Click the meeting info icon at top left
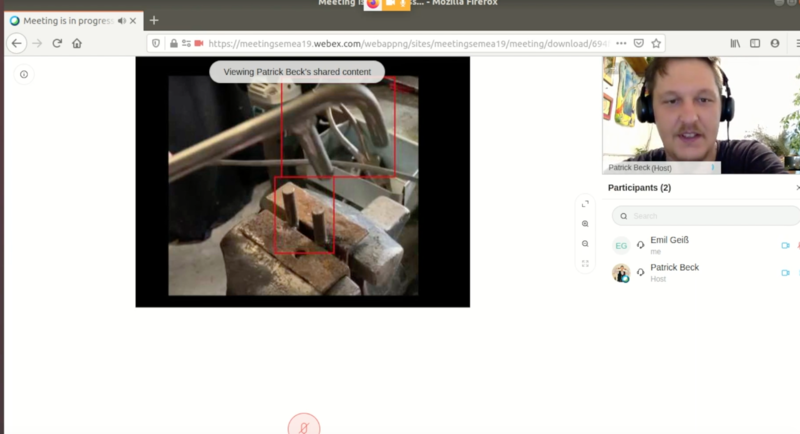The height and width of the screenshot is (434, 800). (24, 74)
